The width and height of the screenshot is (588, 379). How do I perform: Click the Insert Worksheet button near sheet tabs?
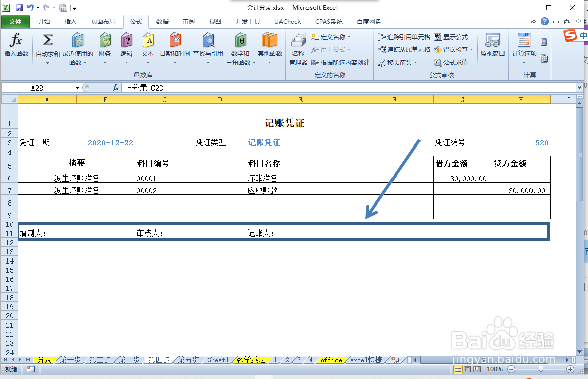tap(396, 360)
